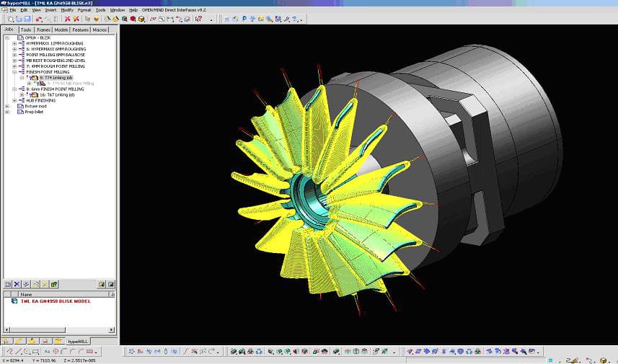Expand the HYPERMAXX 12MM ROUGHING job
Viewport: 618px width, 364px height.
pos(14,43)
